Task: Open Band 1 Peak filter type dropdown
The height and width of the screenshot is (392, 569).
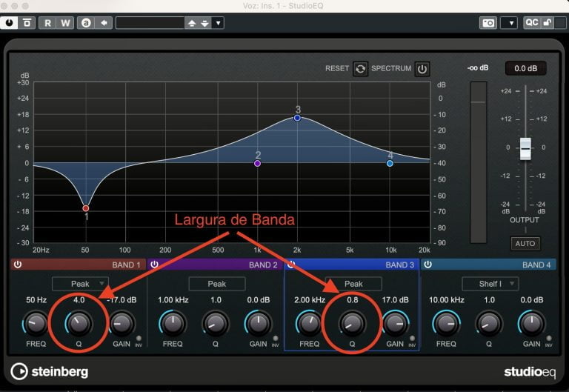Action: pos(80,284)
